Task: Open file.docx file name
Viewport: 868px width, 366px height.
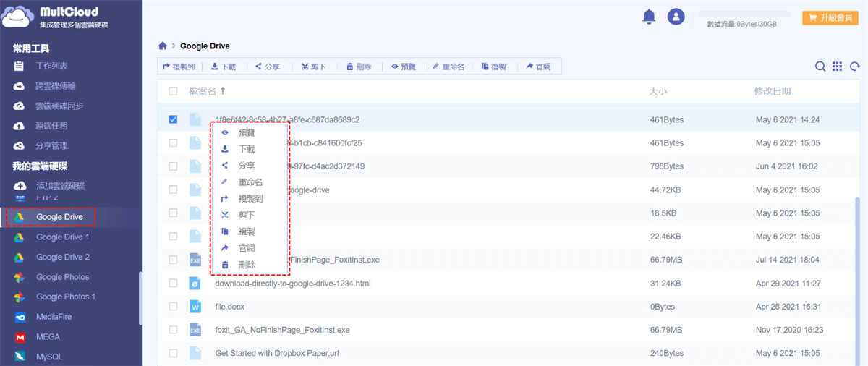Action: (x=230, y=307)
